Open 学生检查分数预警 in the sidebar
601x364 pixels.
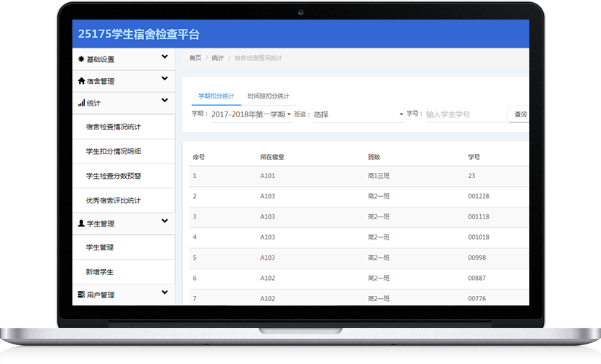point(113,176)
